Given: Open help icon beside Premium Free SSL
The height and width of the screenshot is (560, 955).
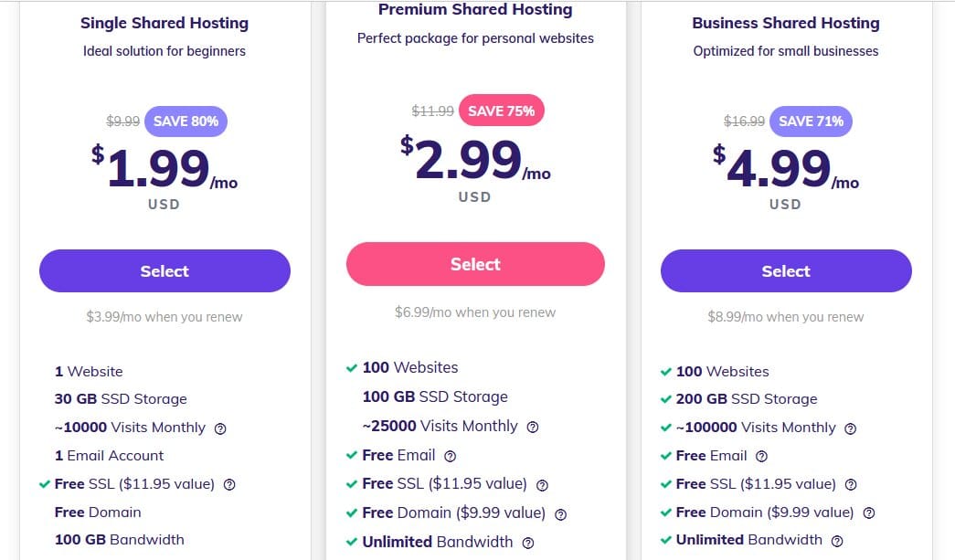Looking at the screenshot, I should tap(542, 485).
